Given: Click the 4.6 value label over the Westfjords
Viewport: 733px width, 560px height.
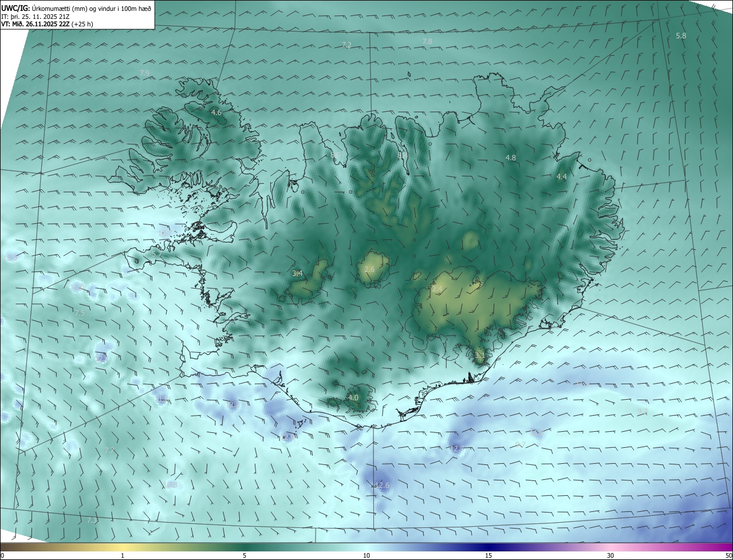Looking at the screenshot, I should [x=216, y=113].
